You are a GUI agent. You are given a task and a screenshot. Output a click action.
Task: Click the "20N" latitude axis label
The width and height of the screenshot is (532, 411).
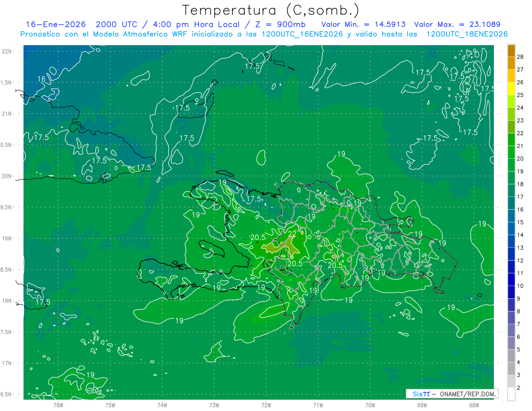click(x=7, y=176)
